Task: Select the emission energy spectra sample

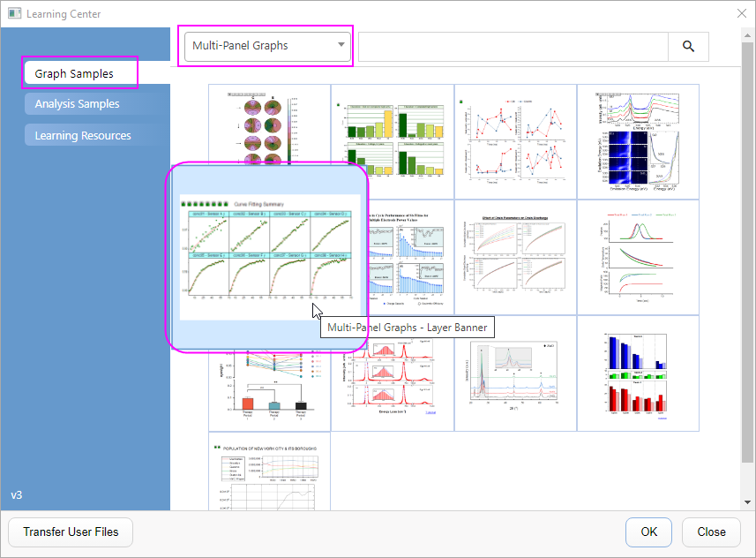Action: click(x=638, y=141)
